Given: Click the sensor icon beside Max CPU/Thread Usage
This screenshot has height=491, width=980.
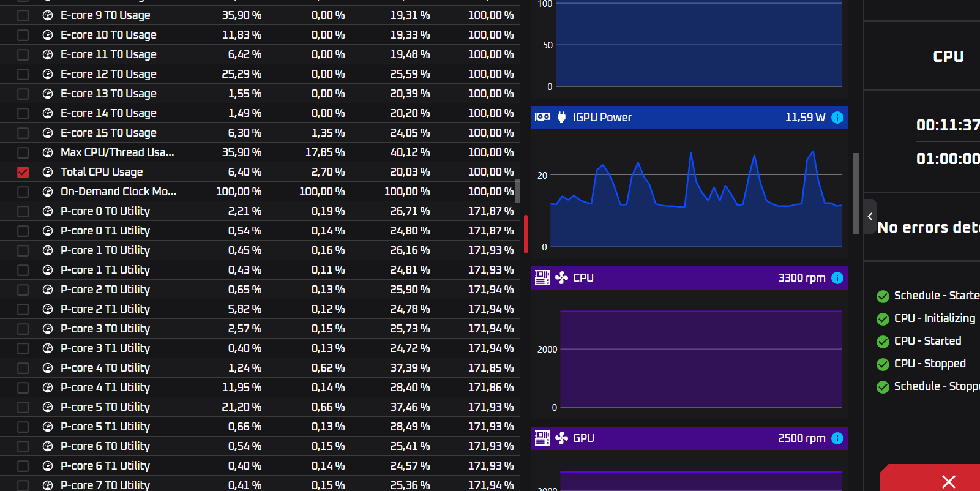Looking at the screenshot, I should click(48, 152).
